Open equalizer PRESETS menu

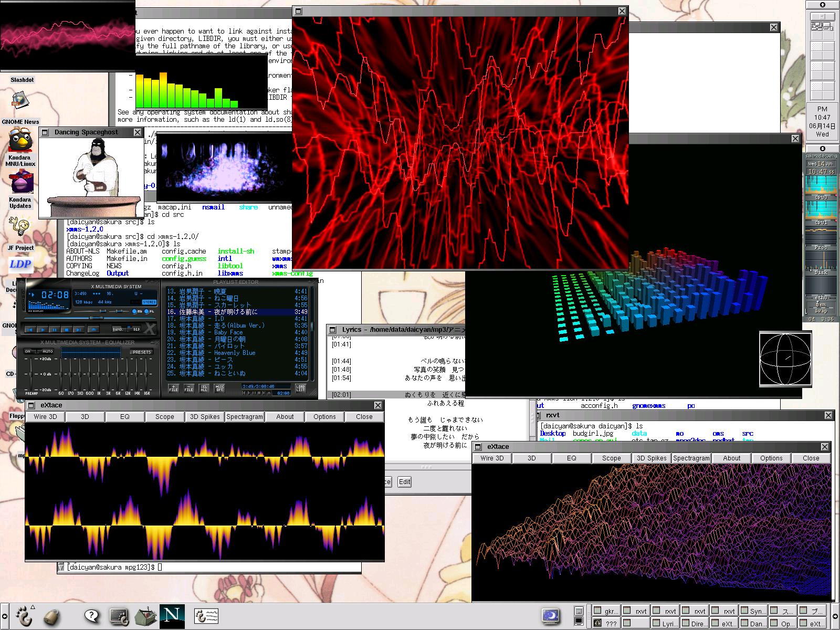(x=142, y=352)
